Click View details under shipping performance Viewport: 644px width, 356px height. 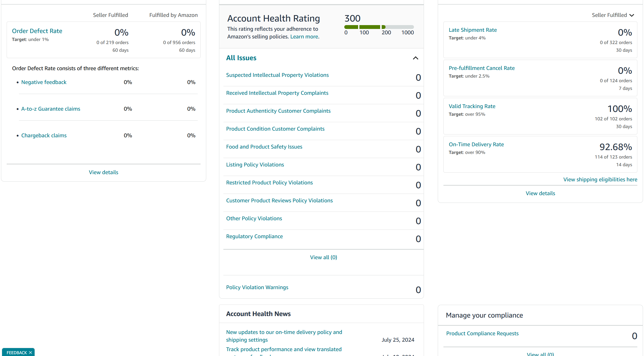click(x=540, y=193)
